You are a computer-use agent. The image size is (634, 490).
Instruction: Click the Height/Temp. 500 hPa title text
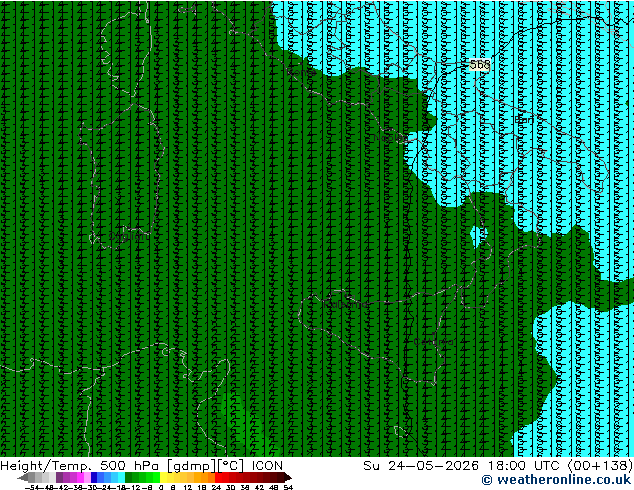[x=80, y=466]
